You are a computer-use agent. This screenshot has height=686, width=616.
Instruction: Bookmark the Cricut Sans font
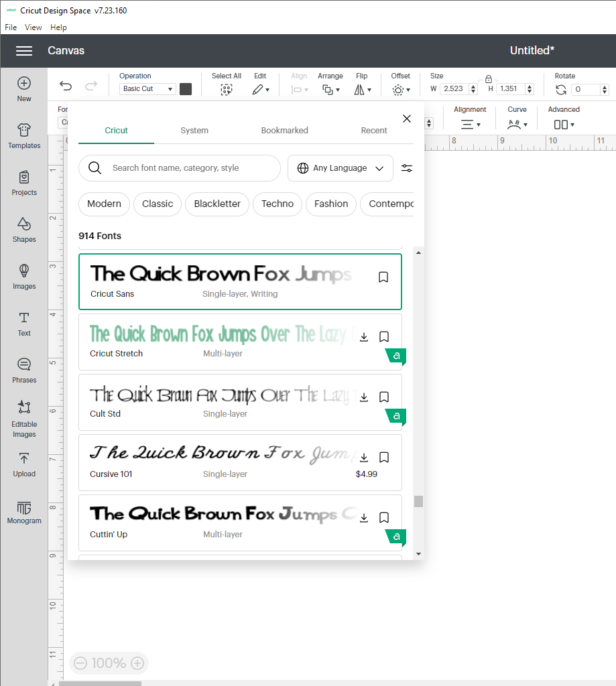click(383, 277)
